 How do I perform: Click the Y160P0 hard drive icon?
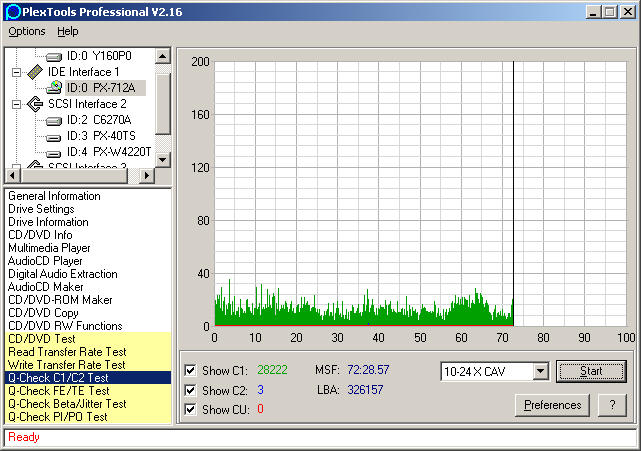coord(54,56)
